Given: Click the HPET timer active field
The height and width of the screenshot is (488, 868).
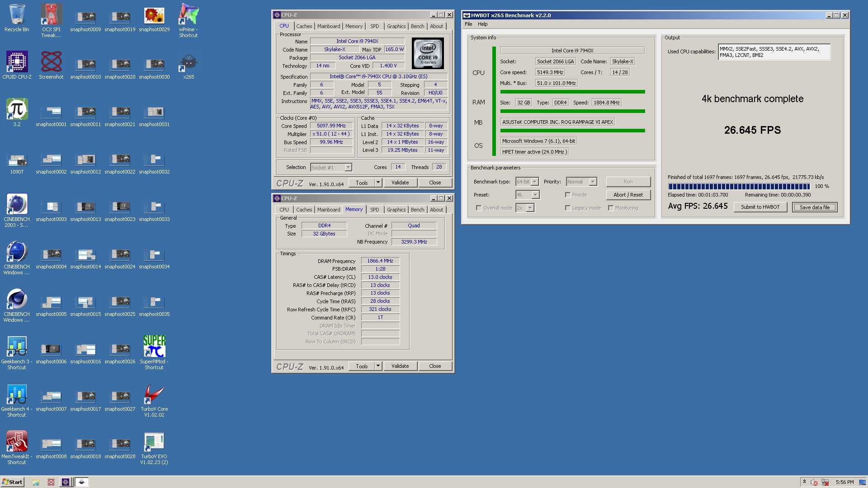Looking at the screenshot, I should tap(534, 152).
